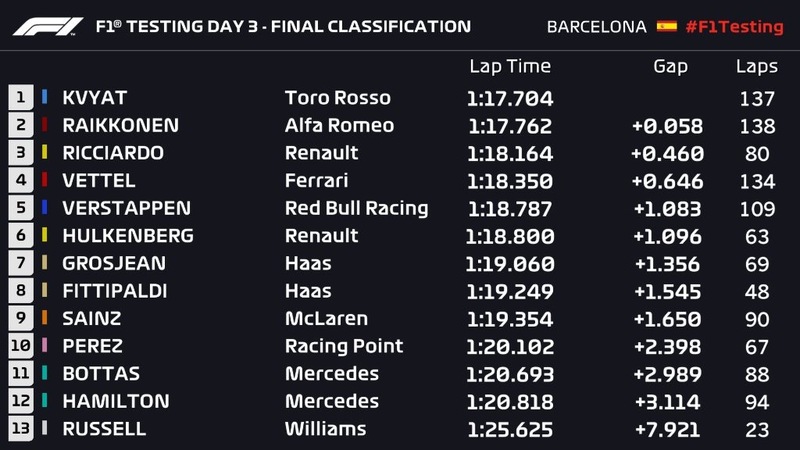Click Perez's pink team color bar
Screen dimensions: 800x450
point(45,346)
